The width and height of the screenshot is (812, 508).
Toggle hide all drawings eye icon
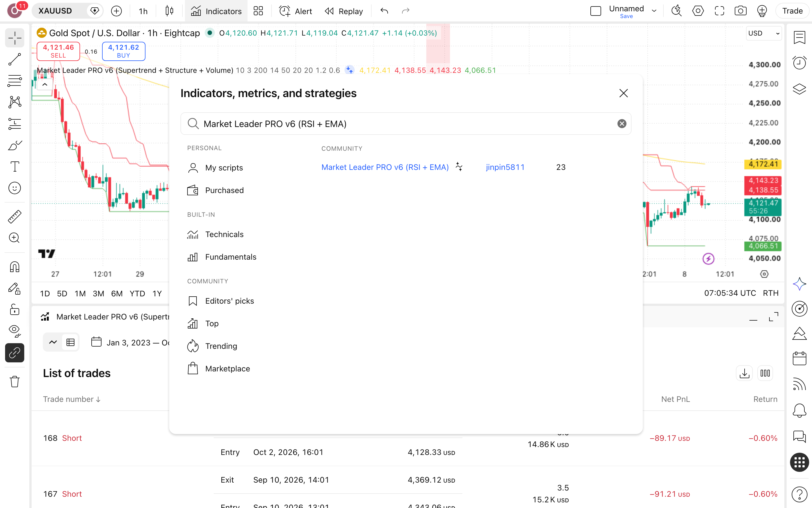pyautogui.click(x=14, y=331)
